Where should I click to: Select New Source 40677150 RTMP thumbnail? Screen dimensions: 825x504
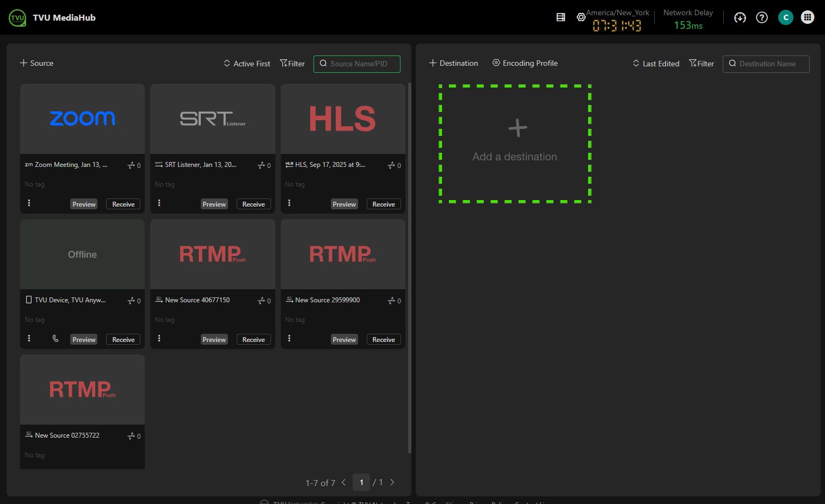213,254
